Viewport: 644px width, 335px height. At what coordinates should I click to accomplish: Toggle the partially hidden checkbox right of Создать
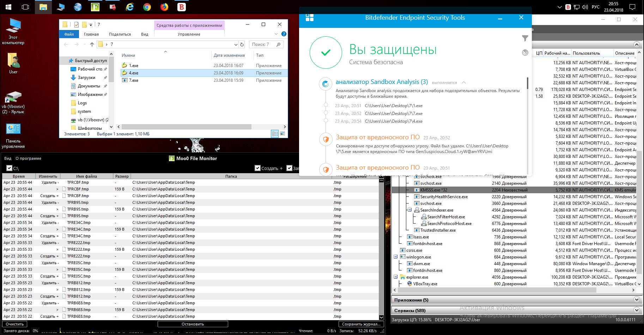point(290,168)
